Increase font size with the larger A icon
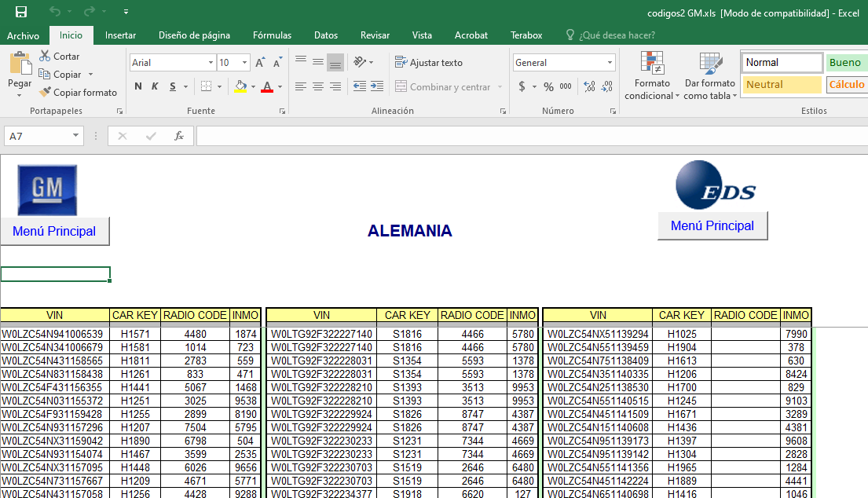The height and width of the screenshot is (498, 868). click(260, 63)
